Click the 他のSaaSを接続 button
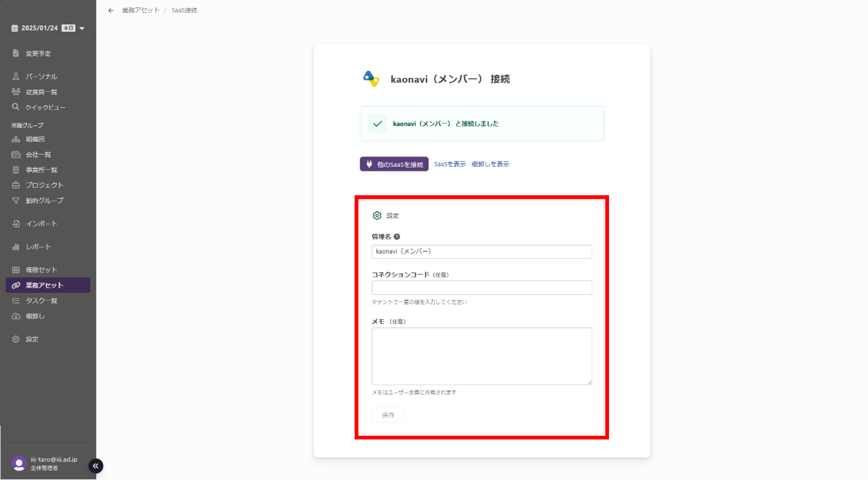 tap(394, 164)
